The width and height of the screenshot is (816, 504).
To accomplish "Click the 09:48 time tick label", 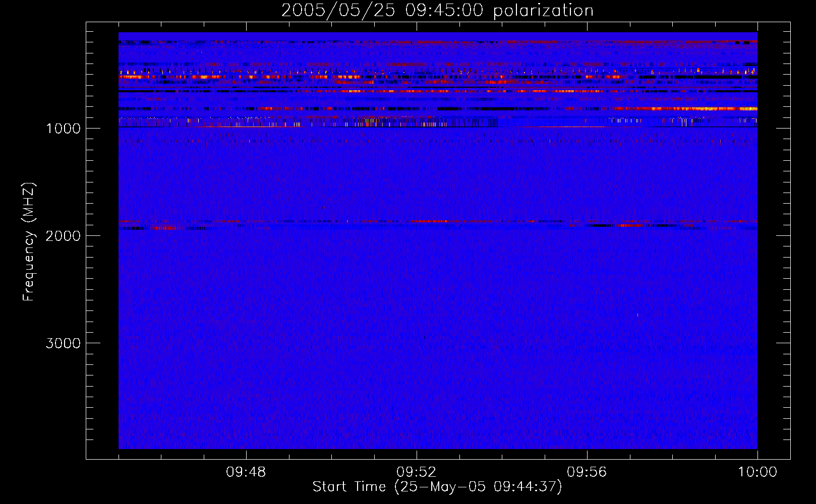I will click(246, 472).
